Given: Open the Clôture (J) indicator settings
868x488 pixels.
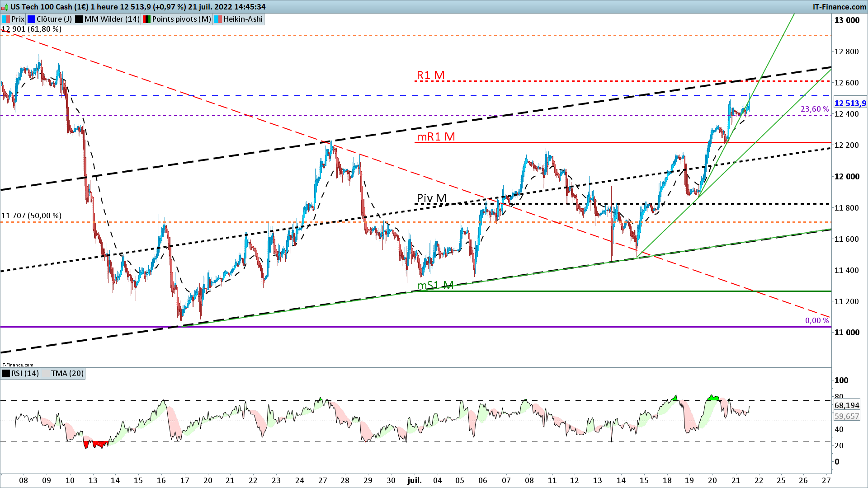Looking at the screenshot, I should point(54,19).
